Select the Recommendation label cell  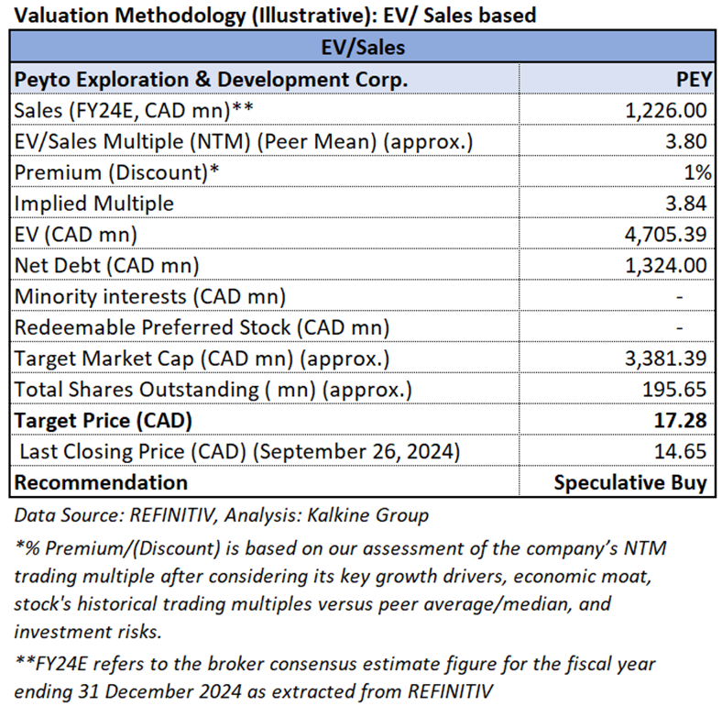101,482
